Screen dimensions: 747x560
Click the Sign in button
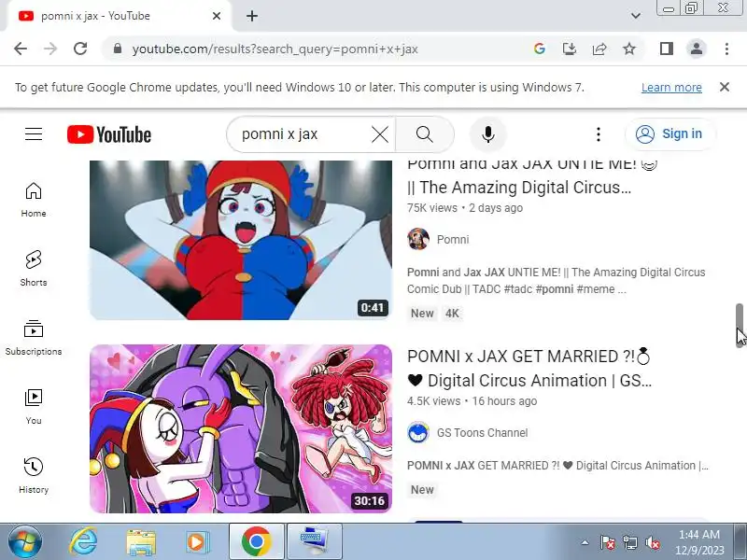pos(670,133)
